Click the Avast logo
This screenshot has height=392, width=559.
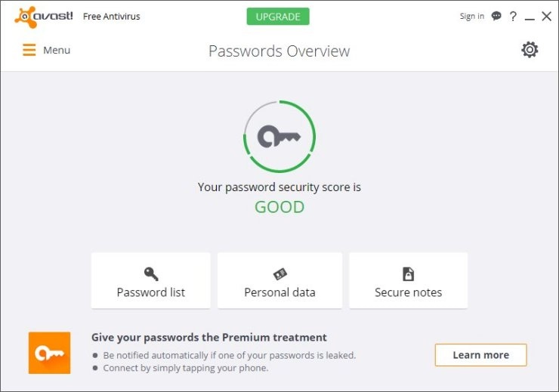[44, 17]
